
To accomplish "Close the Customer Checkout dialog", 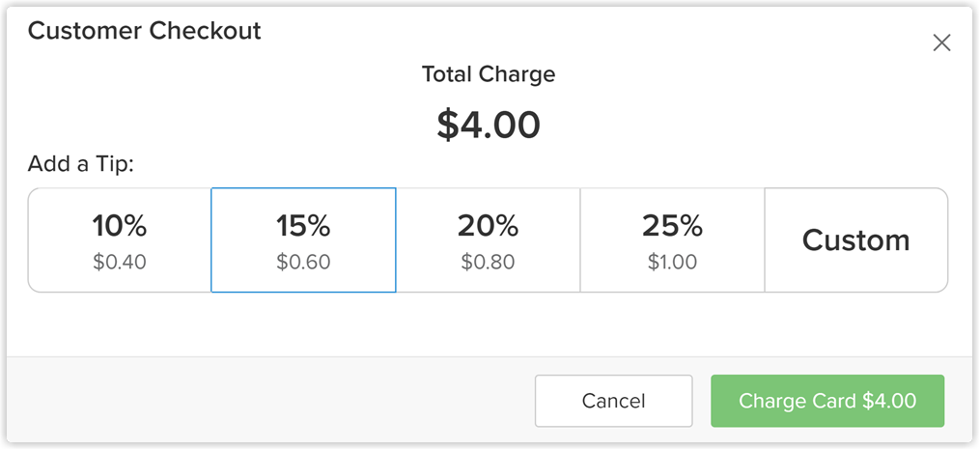I will pos(941,42).
